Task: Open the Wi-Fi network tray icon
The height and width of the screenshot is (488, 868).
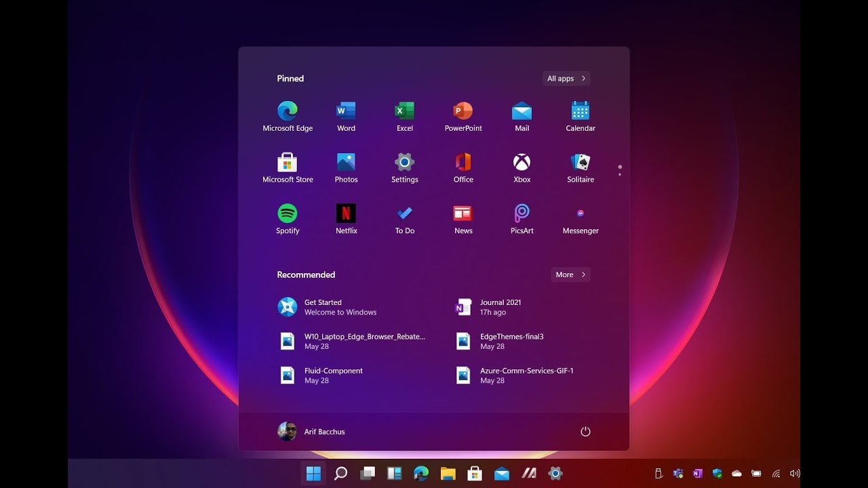Action: point(776,473)
